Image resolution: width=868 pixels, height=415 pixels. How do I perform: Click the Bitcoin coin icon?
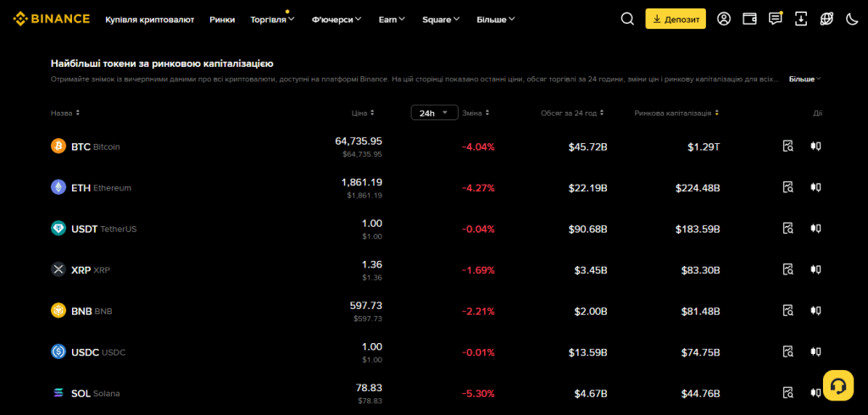tap(58, 146)
